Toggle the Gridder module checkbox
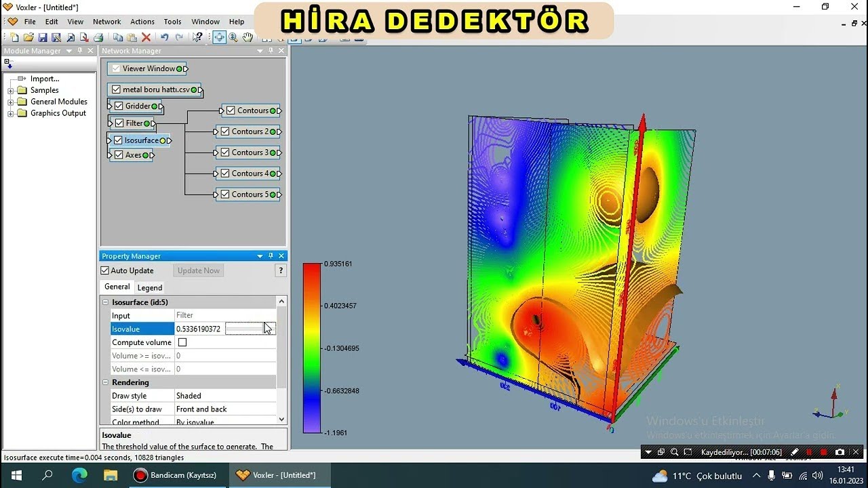Viewport: 868px width, 488px height. pyautogui.click(x=119, y=106)
